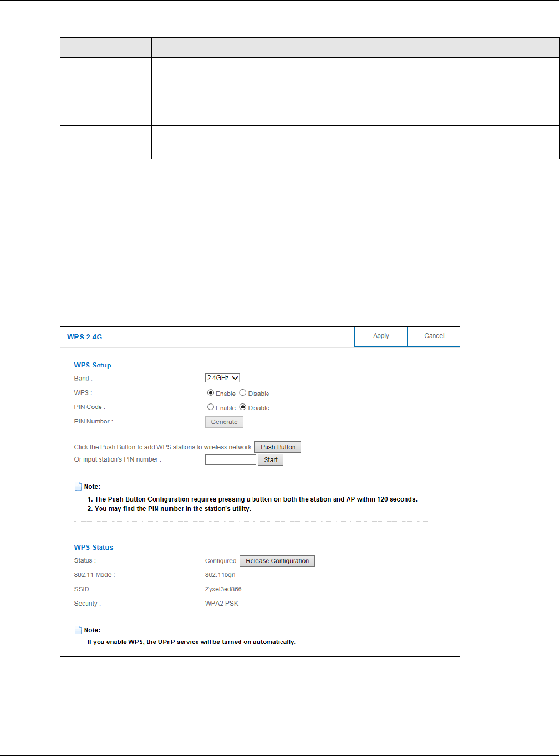The width and height of the screenshot is (560, 756).
Task: Click the Push Button control
Action: coord(278,447)
